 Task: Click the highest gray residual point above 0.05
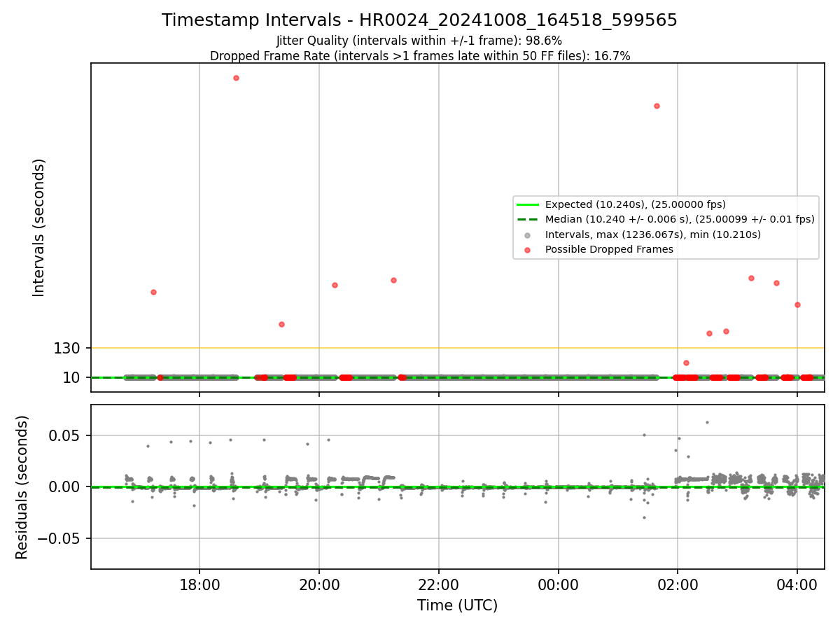pyautogui.click(x=707, y=422)
